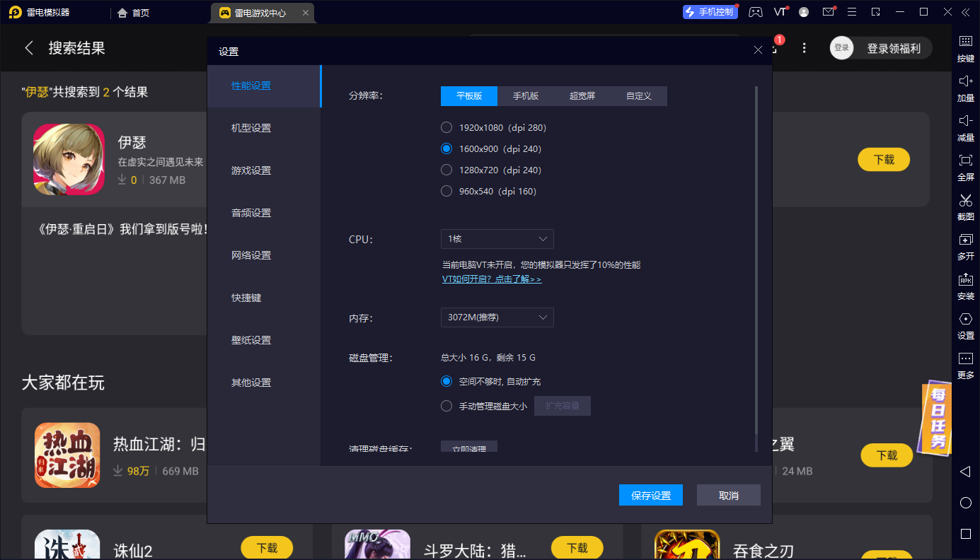The width and height of the screenshot is (980, 560).
Task: Switch to the 雷电游戏中心 tab
Action: click(x=263, y=12)
